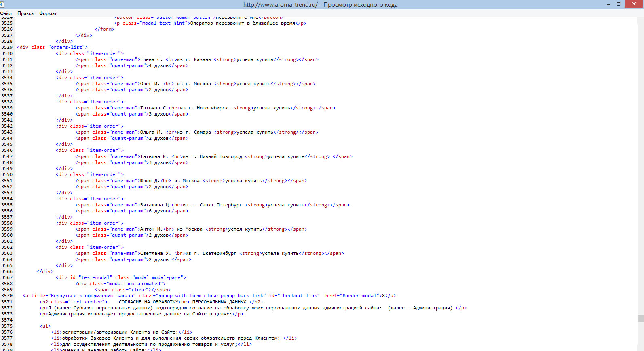Viewport: 644px width, 351px height.
Task: Click the "checkout-link" id attribute value
Action: tap(299, 296)
